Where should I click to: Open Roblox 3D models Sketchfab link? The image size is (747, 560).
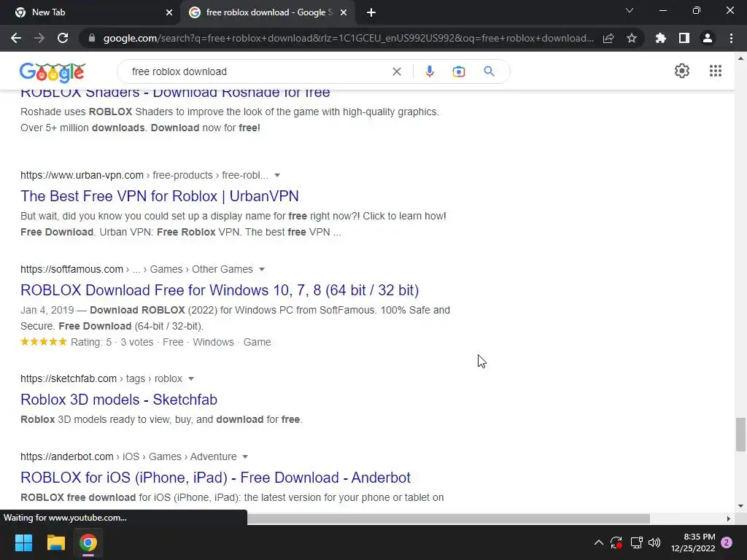coord(119,400)
